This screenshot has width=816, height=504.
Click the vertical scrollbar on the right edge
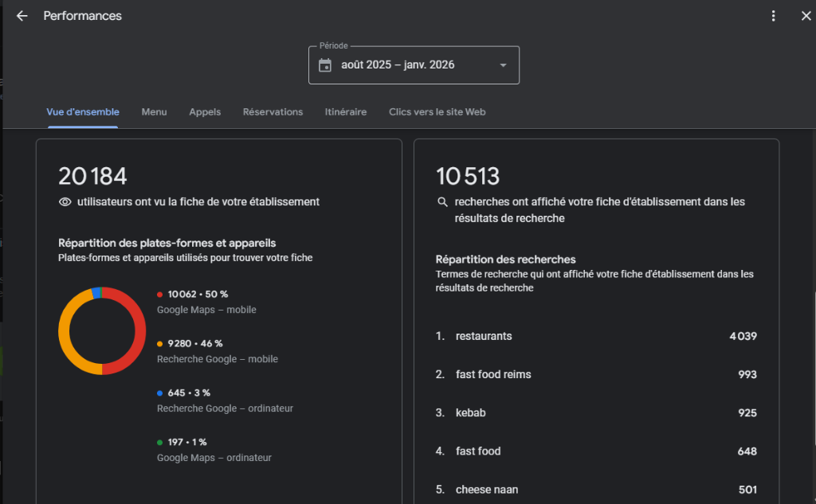click(x=814, y=367)
